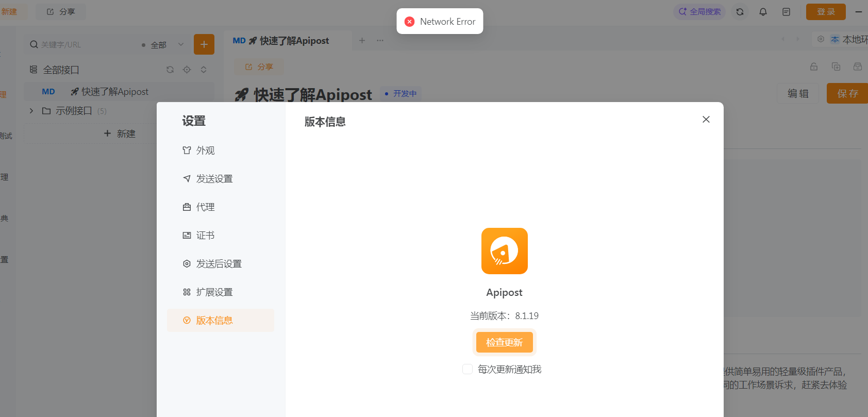868x417 pixels.
Task: Open the notifications bell
Action: coord(763,12)
